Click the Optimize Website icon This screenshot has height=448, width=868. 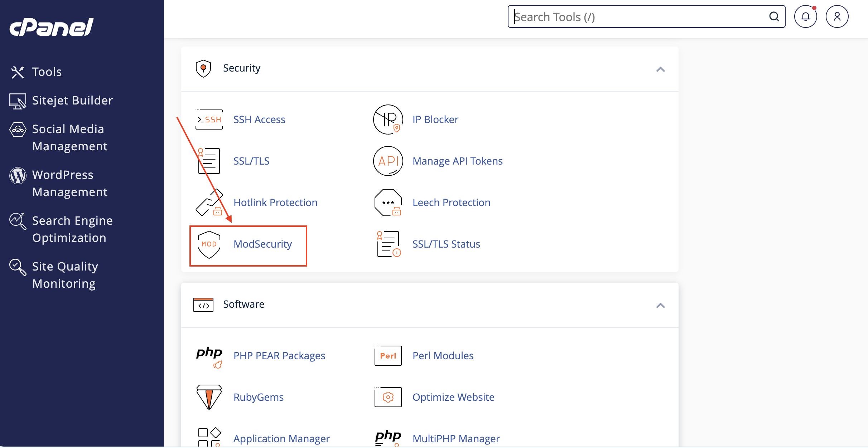point(388,397)
